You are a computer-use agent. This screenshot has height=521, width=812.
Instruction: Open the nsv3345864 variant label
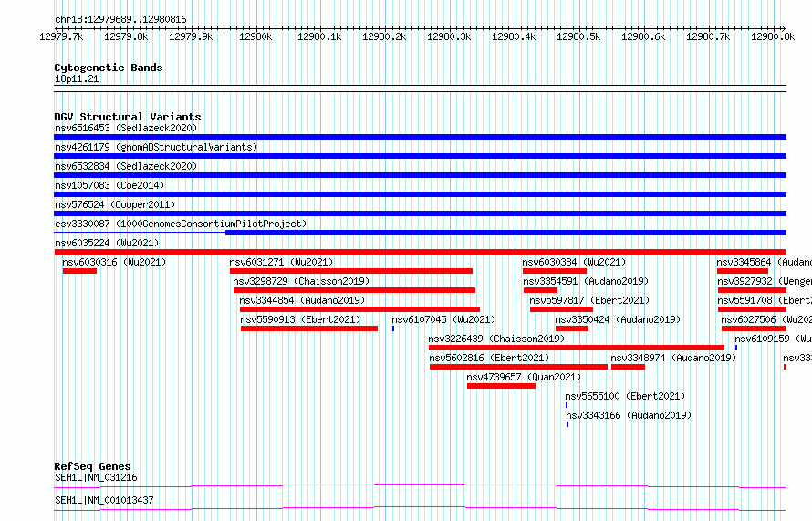(765, 262)
